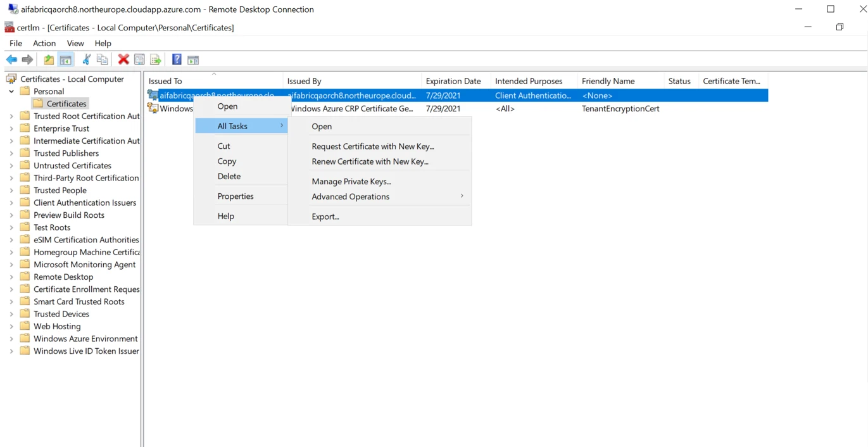
Task: Expand the Windows Azure Environment node
Action: [11, 339]
